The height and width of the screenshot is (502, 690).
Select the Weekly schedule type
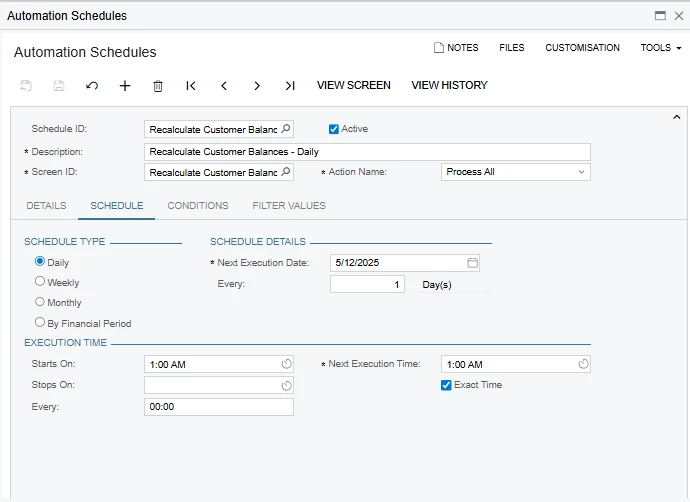tap(40, 281)
